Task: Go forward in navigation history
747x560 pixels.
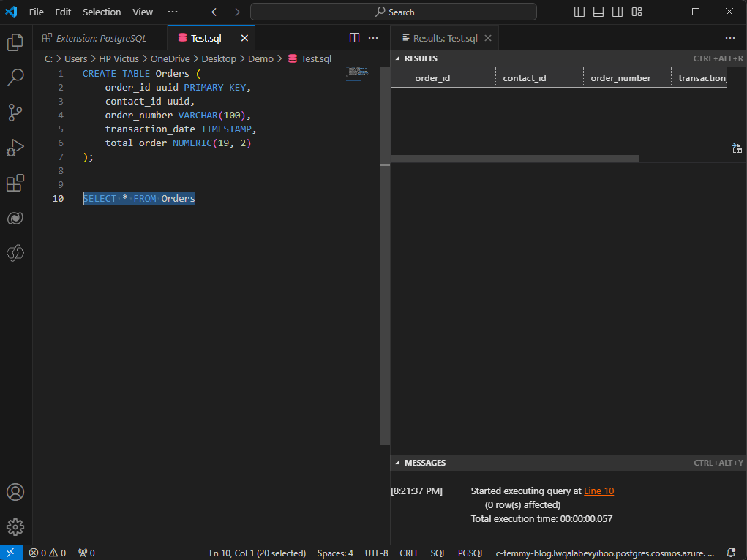Action: 236,12
